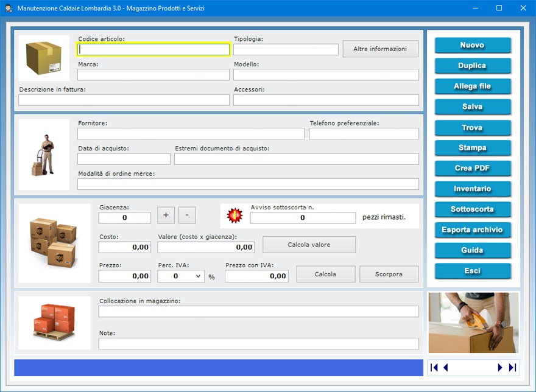Maximize the Magazzino window
Screen dimensions: 536x392
coord(499,8)
